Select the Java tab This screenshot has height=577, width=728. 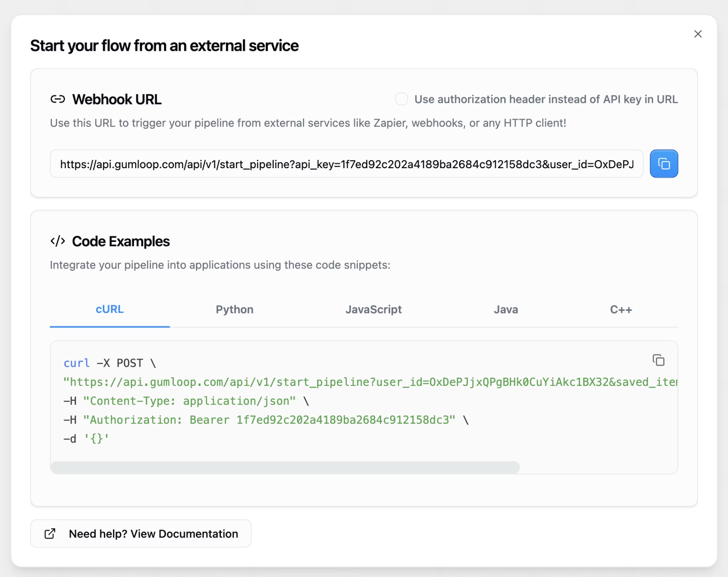coord(505,310)
